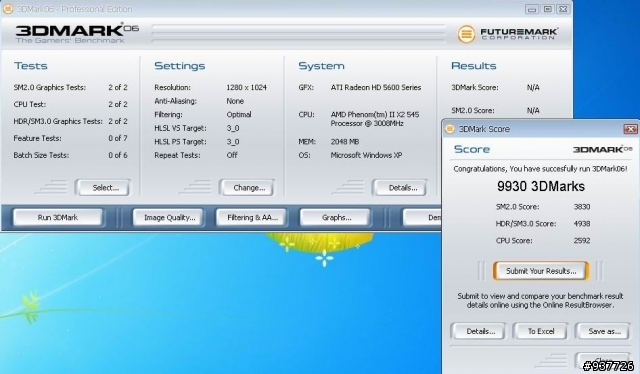Click the Futuremark Corporation logo icon
Viewport: 640px width, 374px height.
coord(466,34)
